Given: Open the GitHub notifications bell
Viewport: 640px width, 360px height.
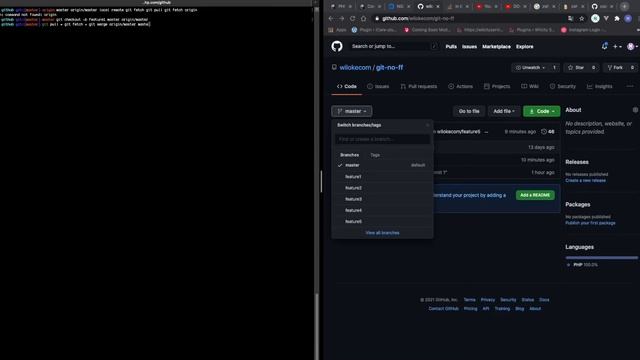Looking at the screenshot, I should 604,47.
